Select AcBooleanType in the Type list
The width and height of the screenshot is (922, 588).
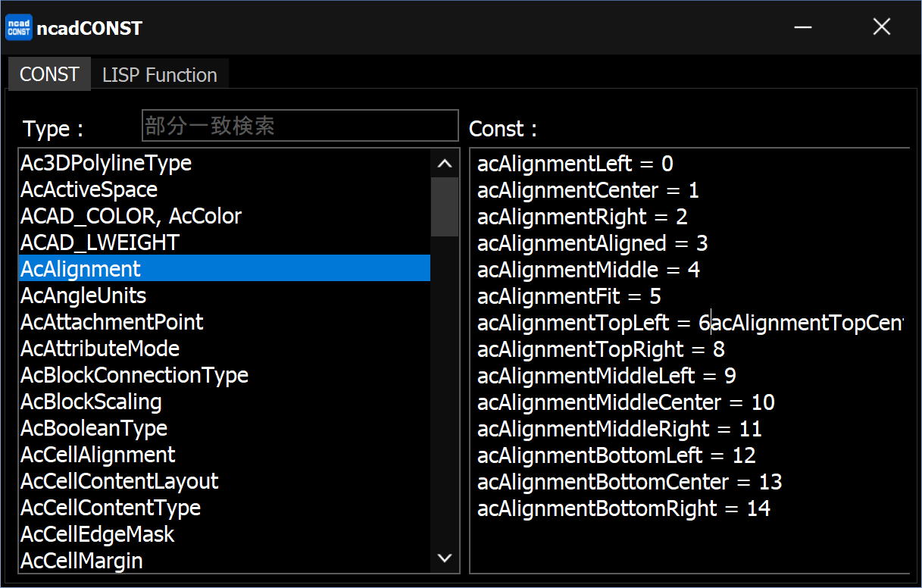[x=224, y=428]
